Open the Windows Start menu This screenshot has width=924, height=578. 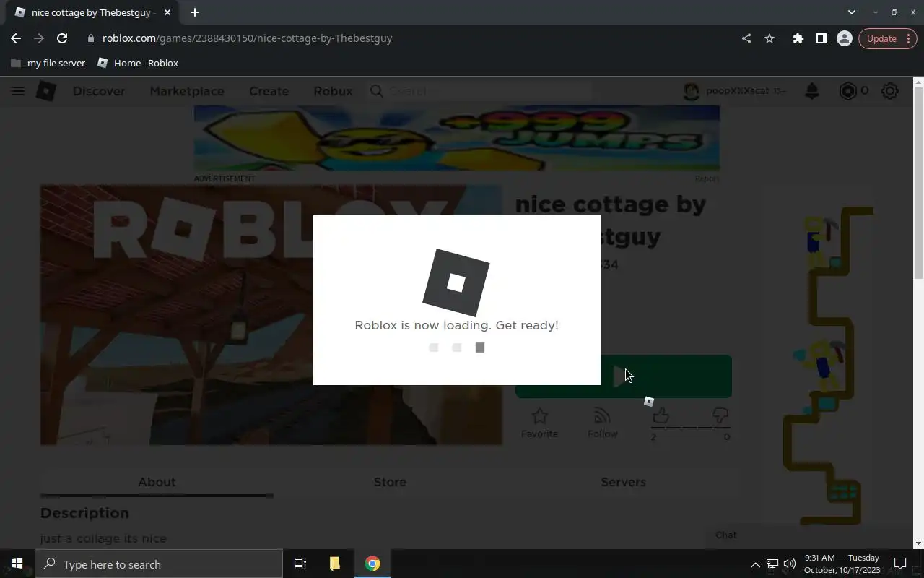point(17,564)
